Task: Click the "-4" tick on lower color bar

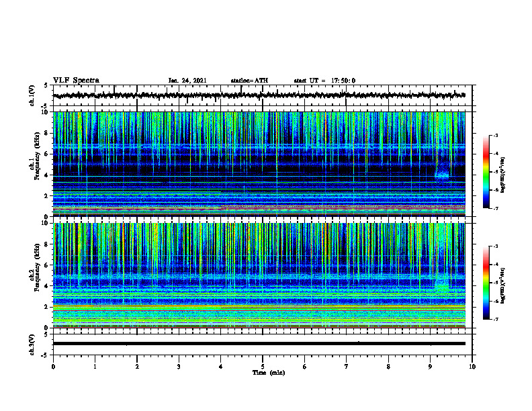Action: (x=496, y=265)
